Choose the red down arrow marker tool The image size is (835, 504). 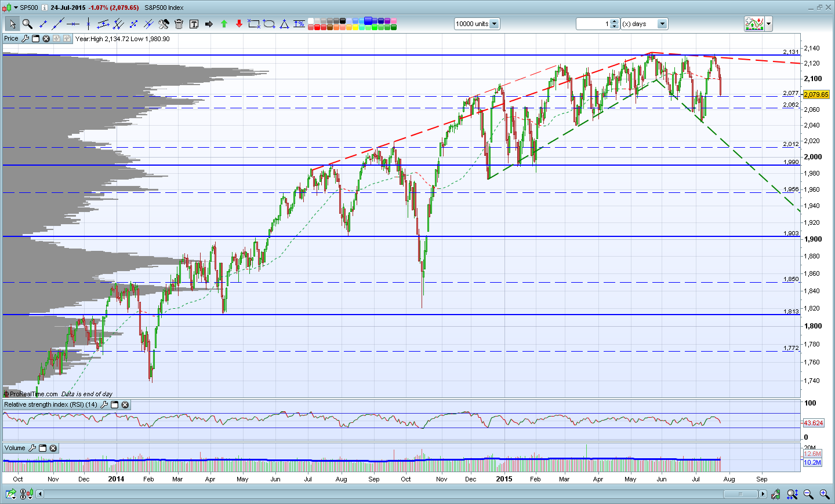click(239, 24)
